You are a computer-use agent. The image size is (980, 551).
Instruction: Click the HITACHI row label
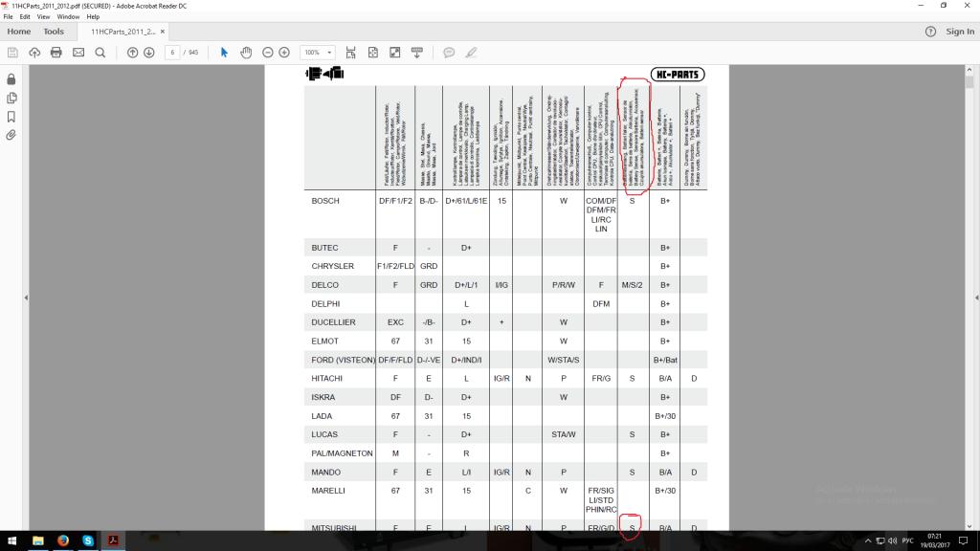[327, 379]
